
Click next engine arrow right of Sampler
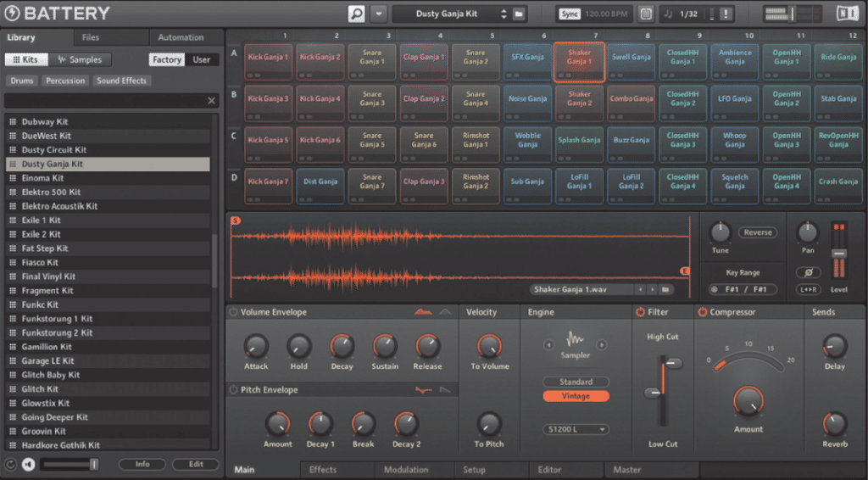tap(601, 344)
